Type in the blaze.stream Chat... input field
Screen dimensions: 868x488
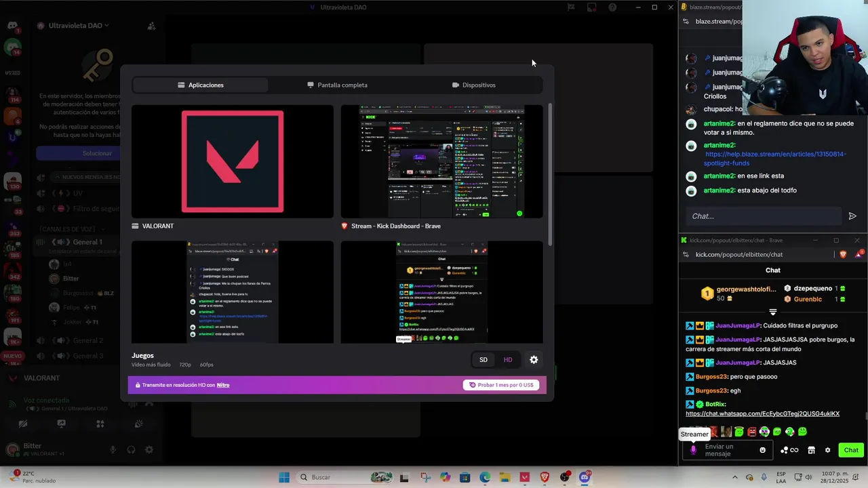763,216
